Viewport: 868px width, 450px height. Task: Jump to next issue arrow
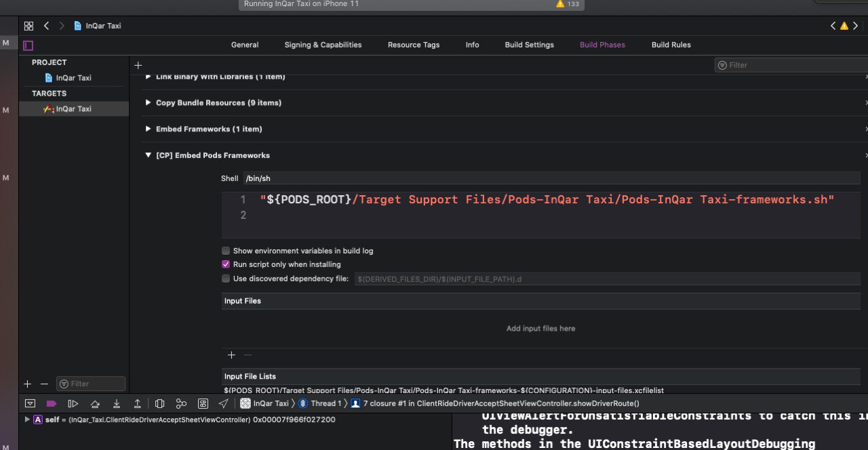click(856, 26)
